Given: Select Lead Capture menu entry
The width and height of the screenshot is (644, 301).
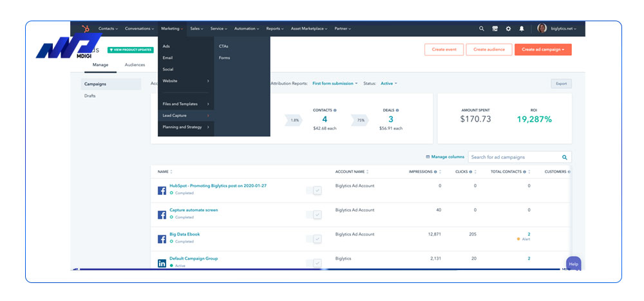Looking at the screenshot, I should [x=185, y=116].
